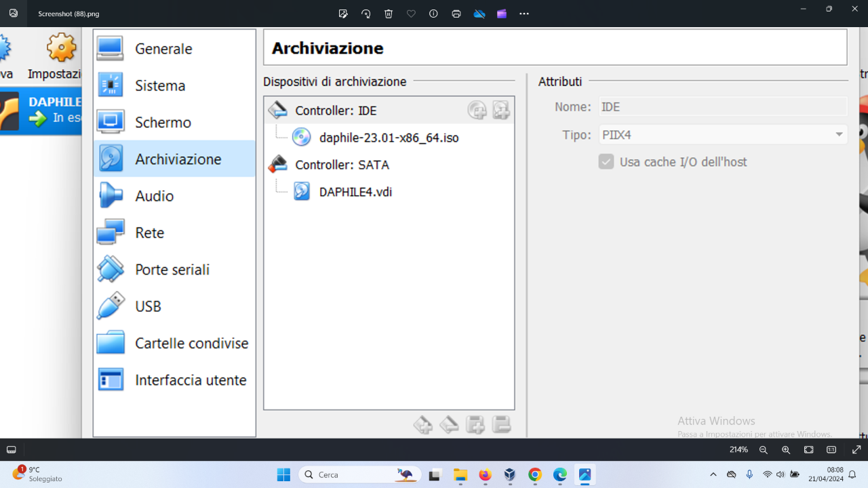Screen dimensions: 868x488
Task: Click the Cerca taskbar search box
Action: click(x=360, y=474)
